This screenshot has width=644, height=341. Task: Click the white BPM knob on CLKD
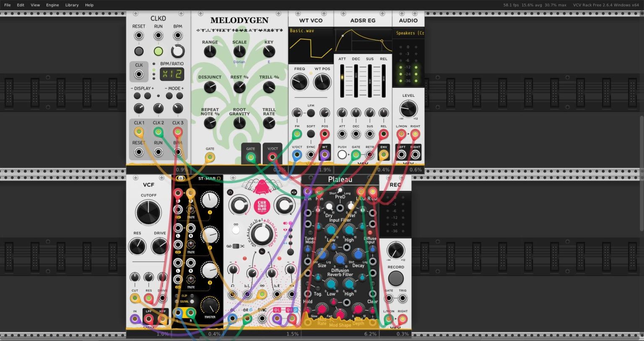(178, 51)
